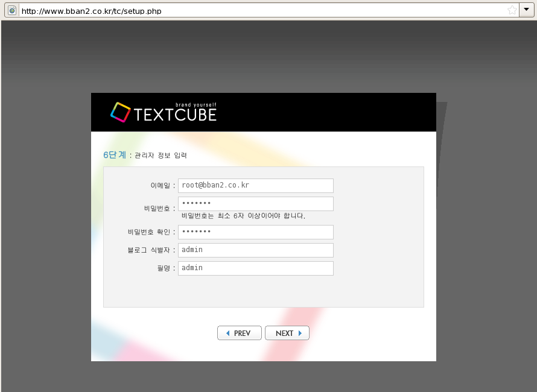Click the 필명 pen name field
This screenshot has width=537, height=392.
255,268
